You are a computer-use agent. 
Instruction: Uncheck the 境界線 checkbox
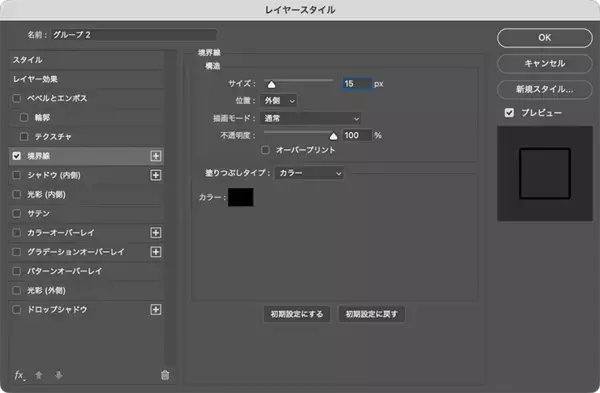tap(16, 156)
